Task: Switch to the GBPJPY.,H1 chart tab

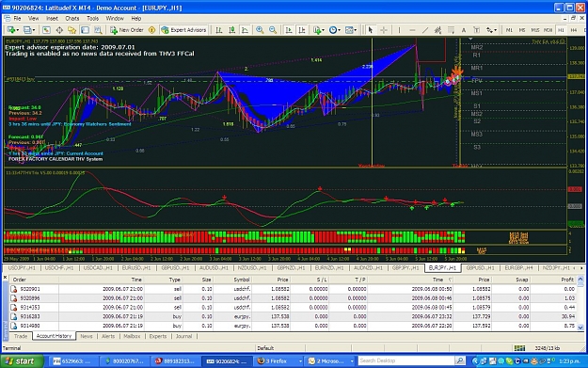Action: tap(405, 268)
